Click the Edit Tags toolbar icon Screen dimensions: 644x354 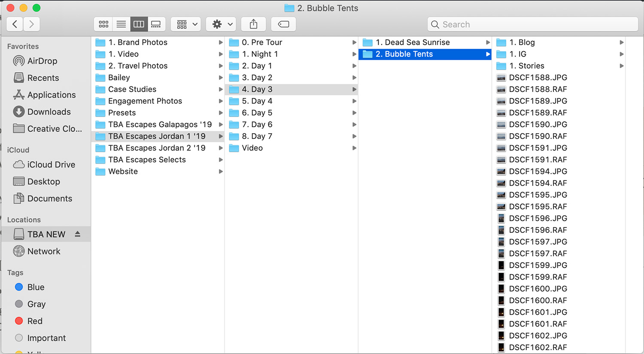[283, 24]
